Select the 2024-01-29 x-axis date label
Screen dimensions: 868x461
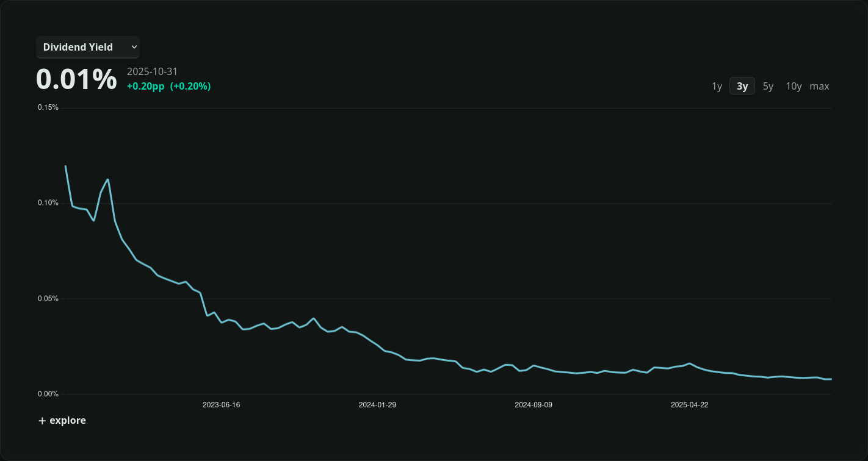tap(377, 405)
